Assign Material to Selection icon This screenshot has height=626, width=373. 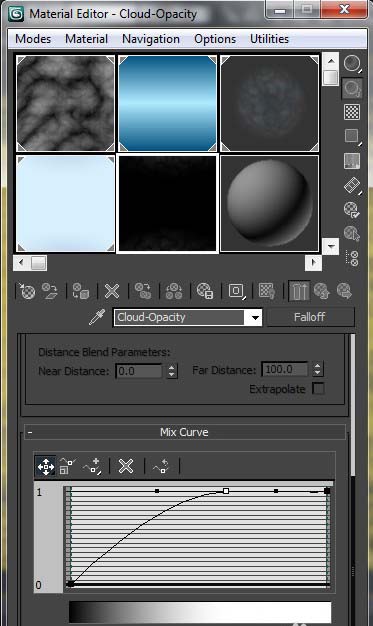pyautogui.click(x=80, y=291)
